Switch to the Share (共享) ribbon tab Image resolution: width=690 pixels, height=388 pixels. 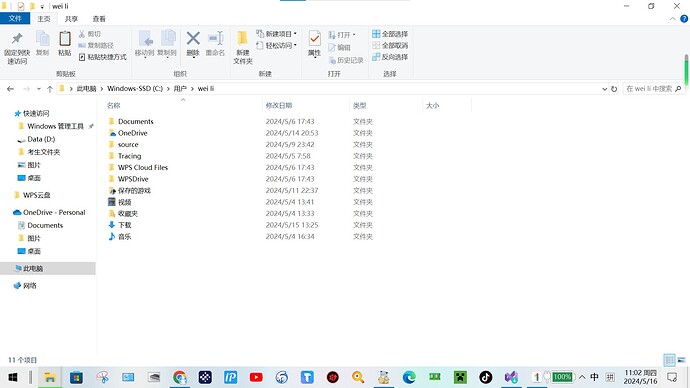pyautogui.click(x=71, y=18)
